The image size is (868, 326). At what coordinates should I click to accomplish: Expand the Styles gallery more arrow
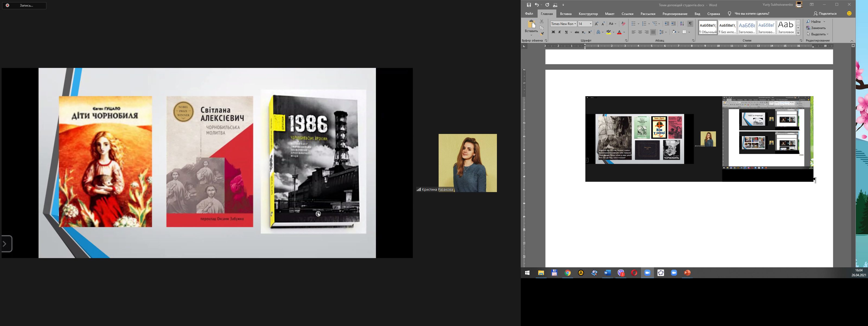[x=798, y=33]
